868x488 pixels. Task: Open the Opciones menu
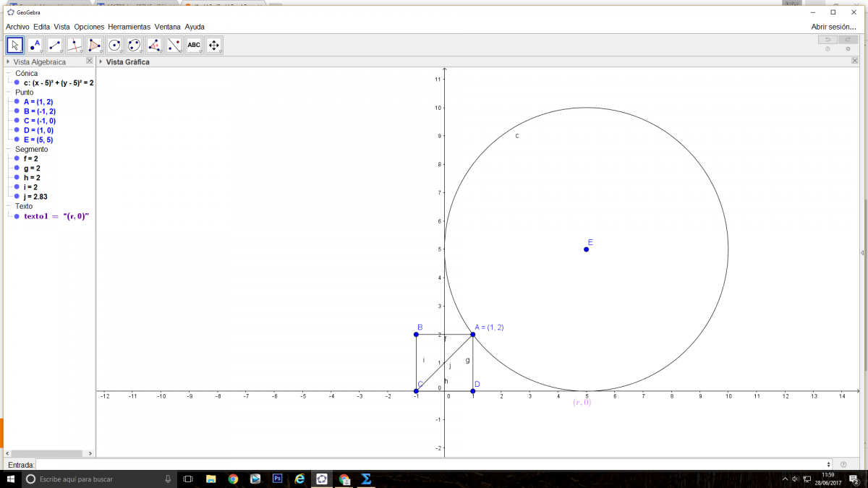coord(89,27)
